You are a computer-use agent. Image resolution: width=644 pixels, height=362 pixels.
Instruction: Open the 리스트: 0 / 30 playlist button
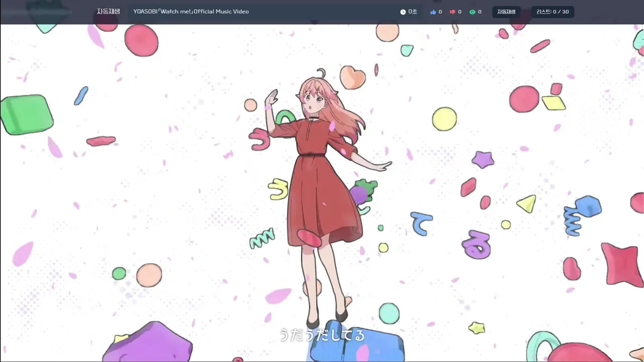tap(553, 12)
